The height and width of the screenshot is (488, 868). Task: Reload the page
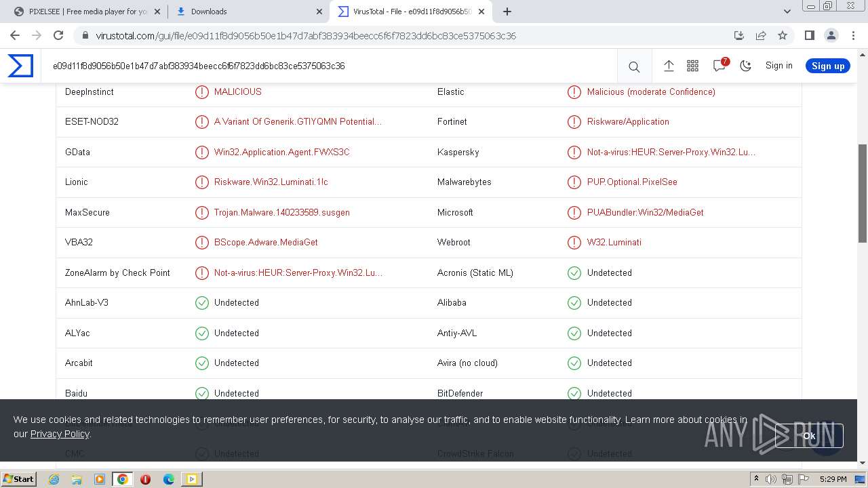click(58, 35)
